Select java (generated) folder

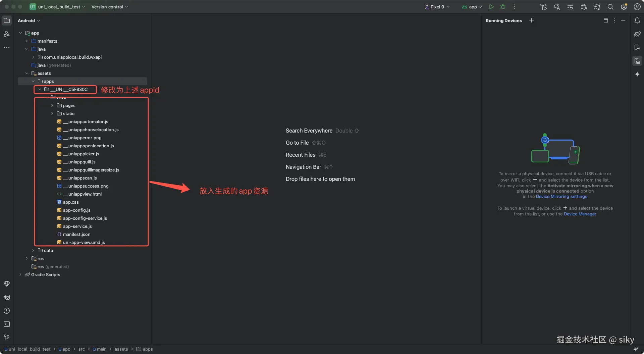coord(51,65)
